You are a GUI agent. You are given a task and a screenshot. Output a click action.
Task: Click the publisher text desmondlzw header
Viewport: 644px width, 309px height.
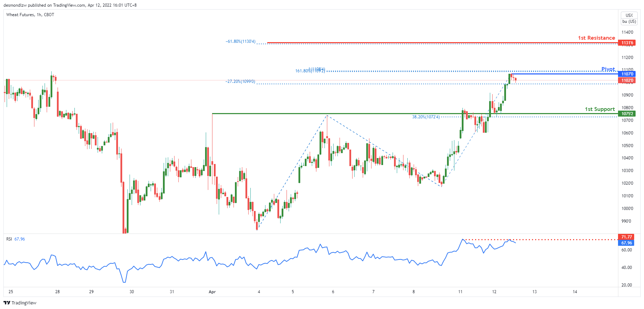[x=70, y=5]
